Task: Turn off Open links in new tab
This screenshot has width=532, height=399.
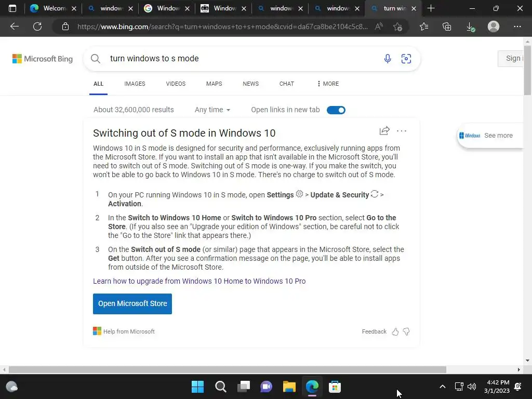Action: click(x=336, y=110)
